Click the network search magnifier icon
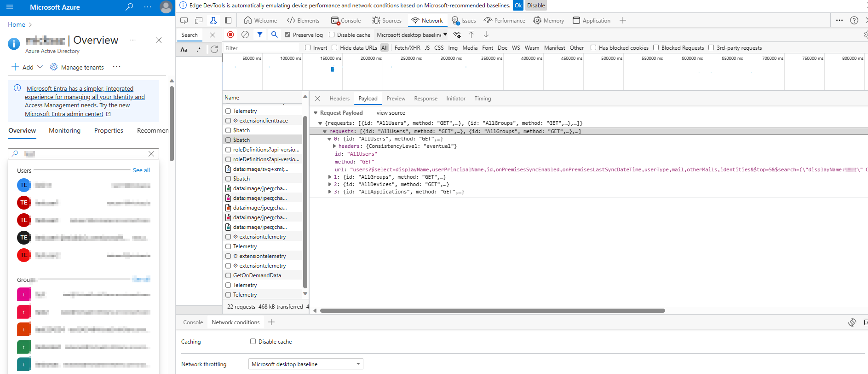 click(x=275, y=35)
